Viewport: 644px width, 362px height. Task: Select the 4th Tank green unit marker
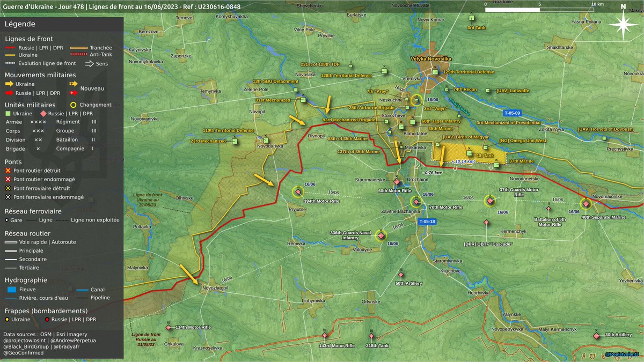pos(469,154)
